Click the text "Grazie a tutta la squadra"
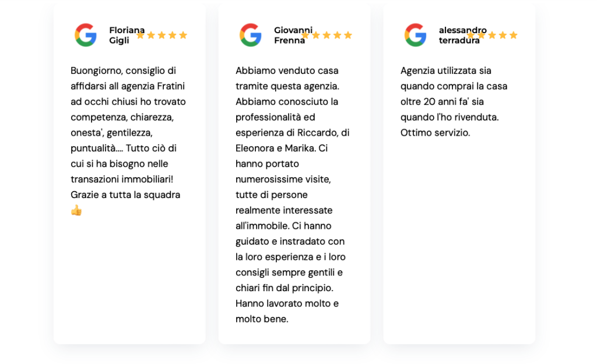 (125, 195)
